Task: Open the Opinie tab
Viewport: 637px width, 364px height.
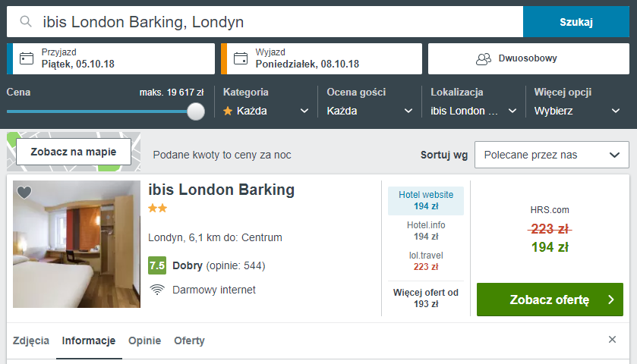Action: 144,340
